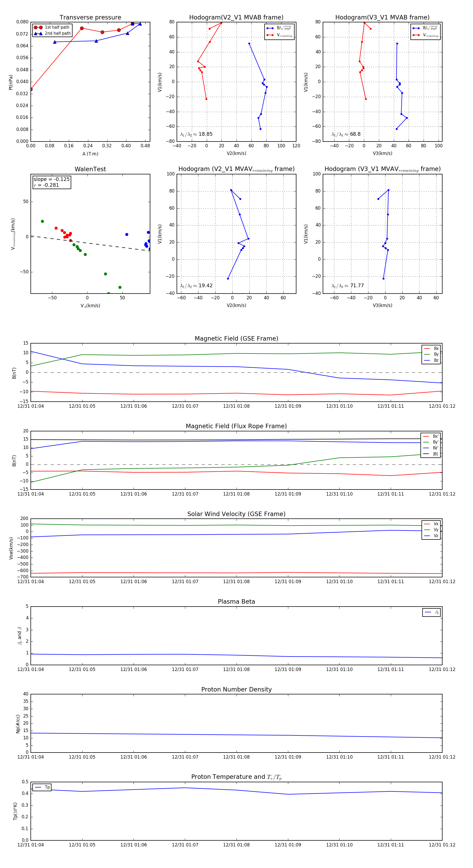Click the eigenvalue ratio value '18.85'

click(205, 134)
